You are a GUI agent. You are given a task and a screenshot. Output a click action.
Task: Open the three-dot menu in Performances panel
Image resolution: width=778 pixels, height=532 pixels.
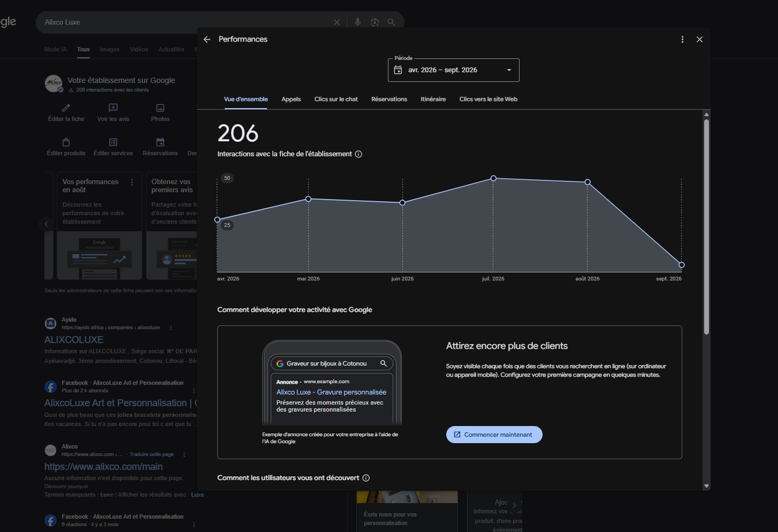(682, 40)
